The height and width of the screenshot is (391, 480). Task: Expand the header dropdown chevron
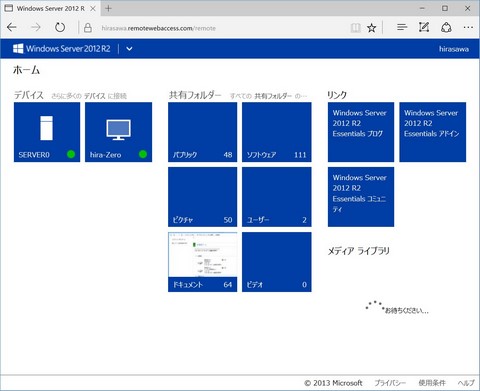point(129,49)
